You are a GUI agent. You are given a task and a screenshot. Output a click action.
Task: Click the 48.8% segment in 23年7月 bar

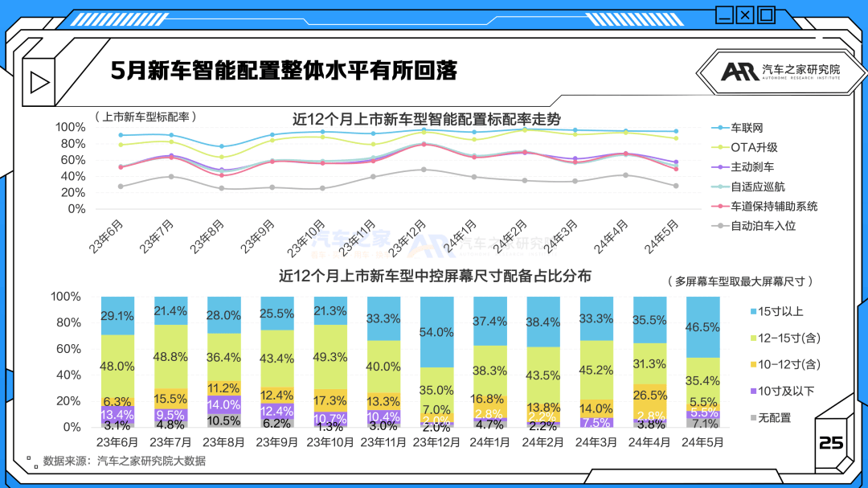tap(170, 357)
